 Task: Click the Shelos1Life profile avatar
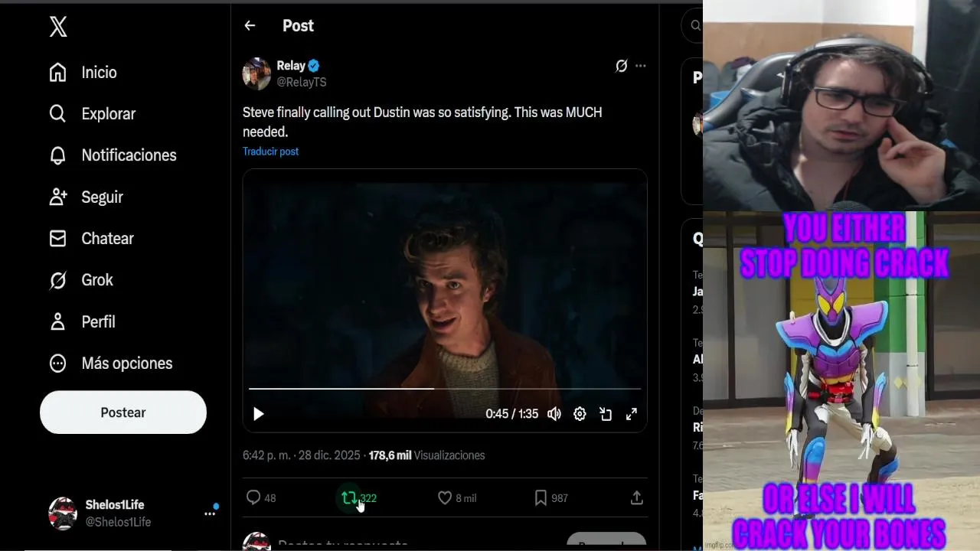[63, 514]
